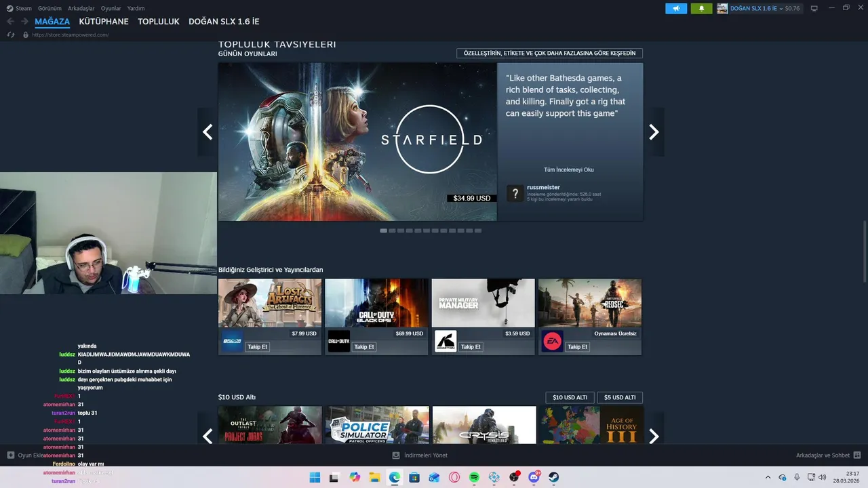Go back with the navigation back arrow
The width and height of the screenshot is (868, 488).
(x=10, y=22)
